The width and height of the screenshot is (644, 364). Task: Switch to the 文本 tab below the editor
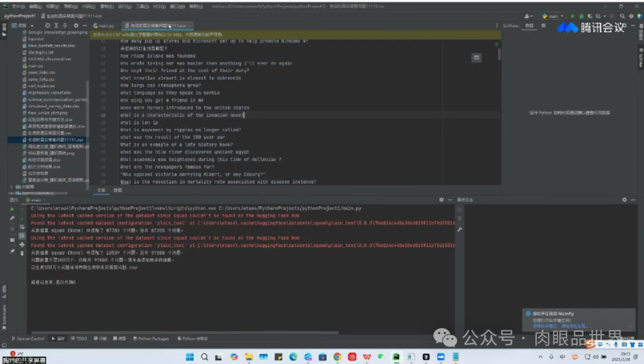pyautogui.click(x=101, y=190)
